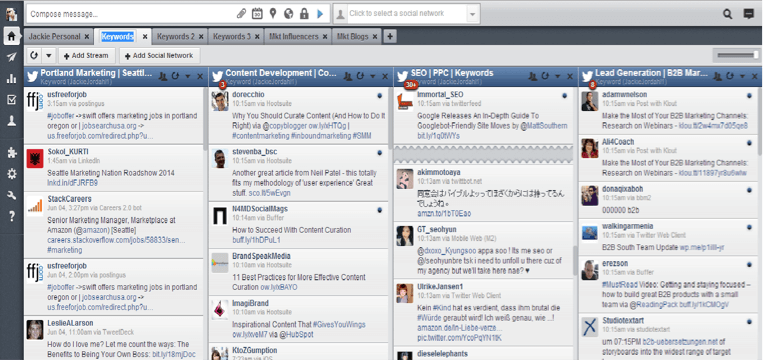Open the social network selector dropdown arrow
This screenshot has width=763, height=360.
coord(473,15)
